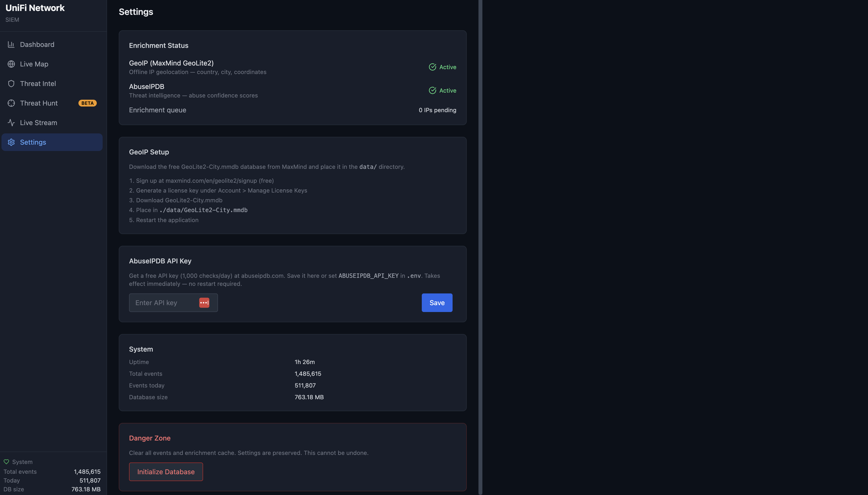This screenshot has width=868, height=495.
Task: Navigate to Live Map
Action: 34,64
